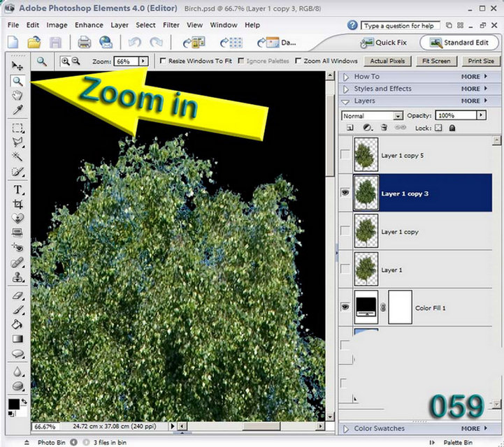Screen dimensions: 504x447
Task: Open a file with folder icon
Action: [x=34, y=43]
